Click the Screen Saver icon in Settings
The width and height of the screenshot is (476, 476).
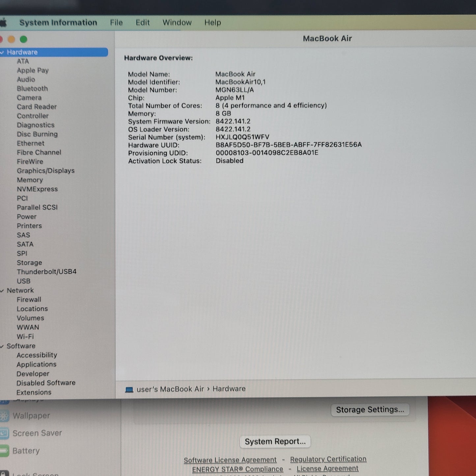click(x=4, y=433)
